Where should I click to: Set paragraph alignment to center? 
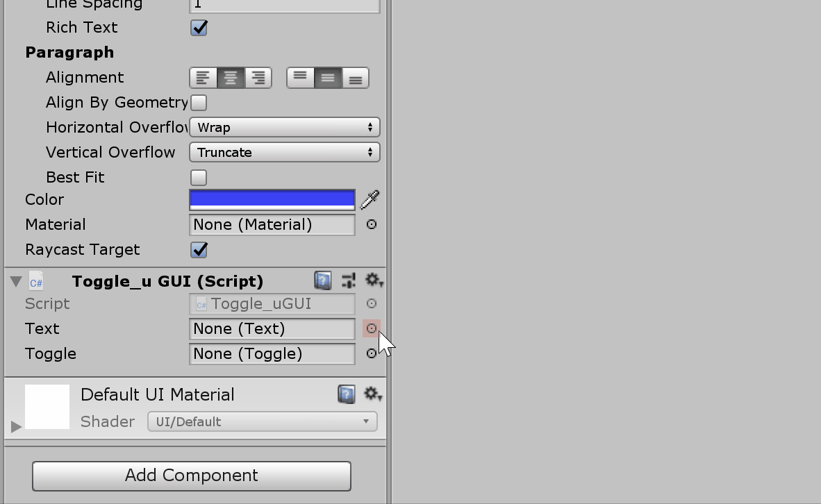(230, 77)
